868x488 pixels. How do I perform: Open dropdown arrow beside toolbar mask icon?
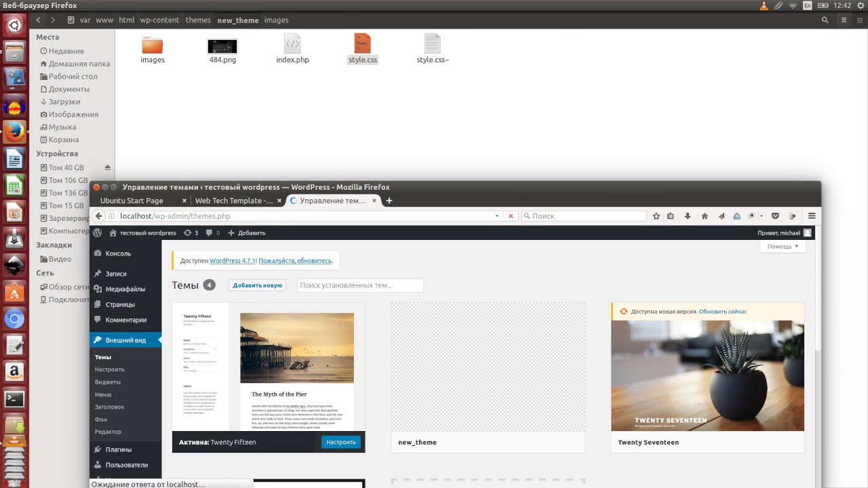pyautogui.click(x=762, y=216)
